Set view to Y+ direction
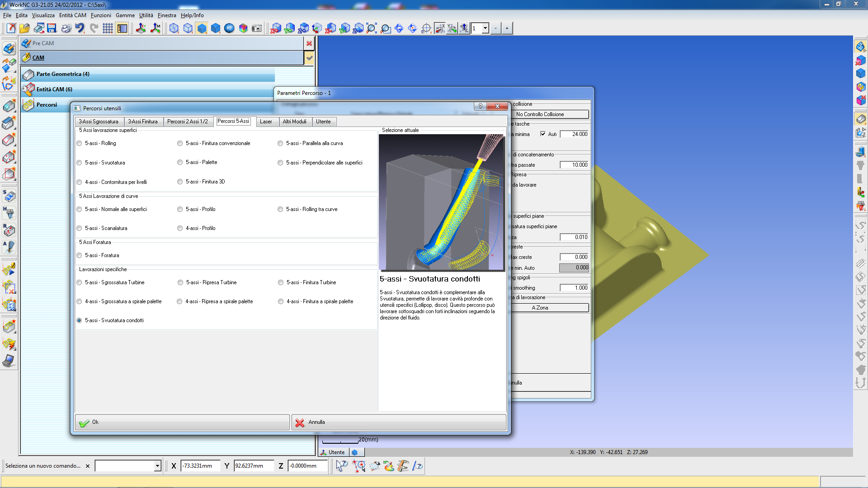 pyautogui.click(x=289, y=28)
